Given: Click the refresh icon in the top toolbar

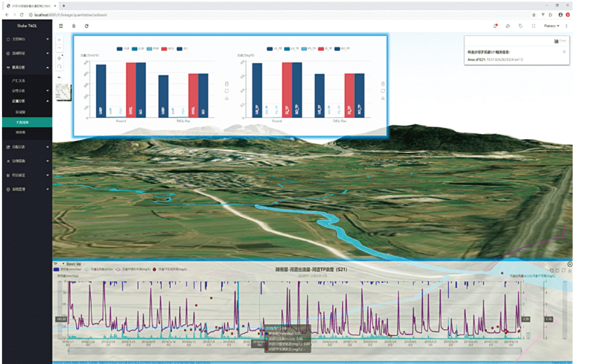Looking at the screenshot, I should click(x=87, y=26).
